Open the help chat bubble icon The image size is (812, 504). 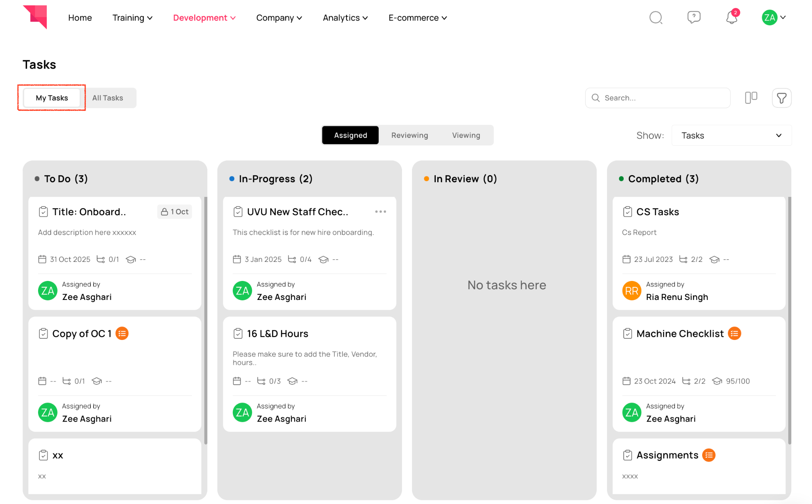[x=693, y=17]
